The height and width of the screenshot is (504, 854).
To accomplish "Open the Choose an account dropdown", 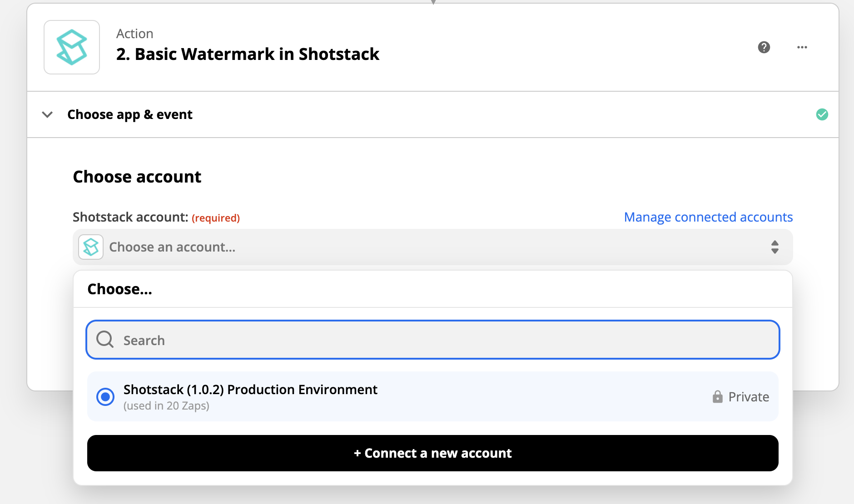I will 433,247.
